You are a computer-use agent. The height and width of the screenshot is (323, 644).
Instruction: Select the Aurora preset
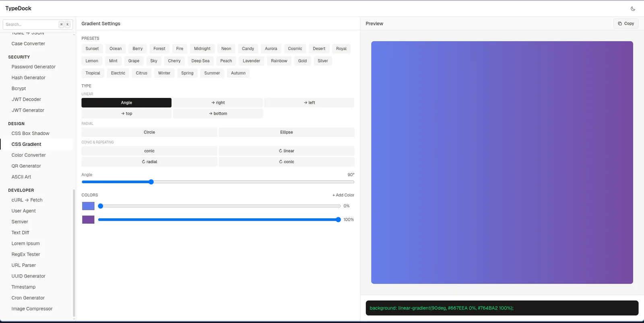pos(271,49)
